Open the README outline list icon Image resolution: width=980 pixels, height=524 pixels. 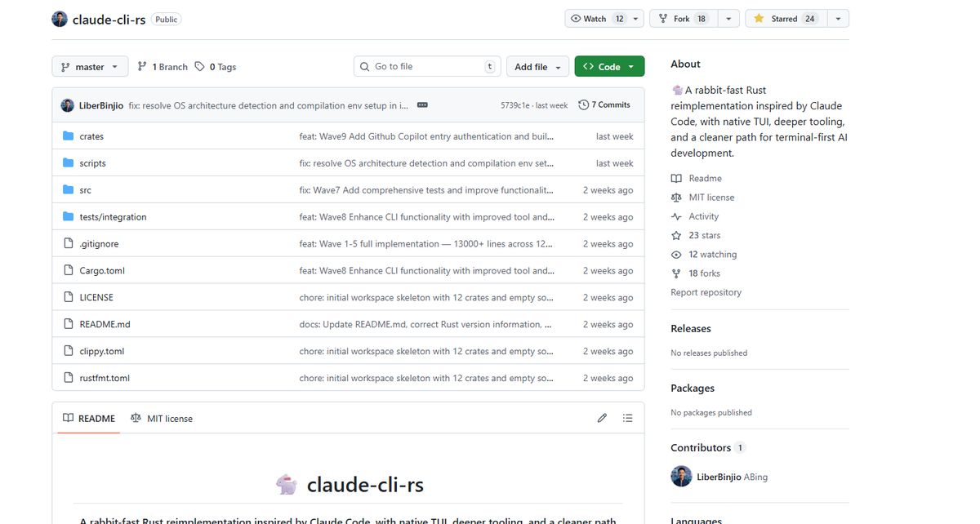coord(627,418)
